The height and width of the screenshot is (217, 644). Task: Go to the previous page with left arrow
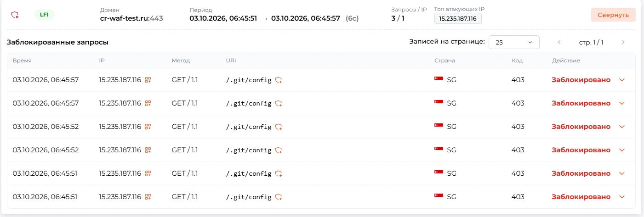(559, 42)
